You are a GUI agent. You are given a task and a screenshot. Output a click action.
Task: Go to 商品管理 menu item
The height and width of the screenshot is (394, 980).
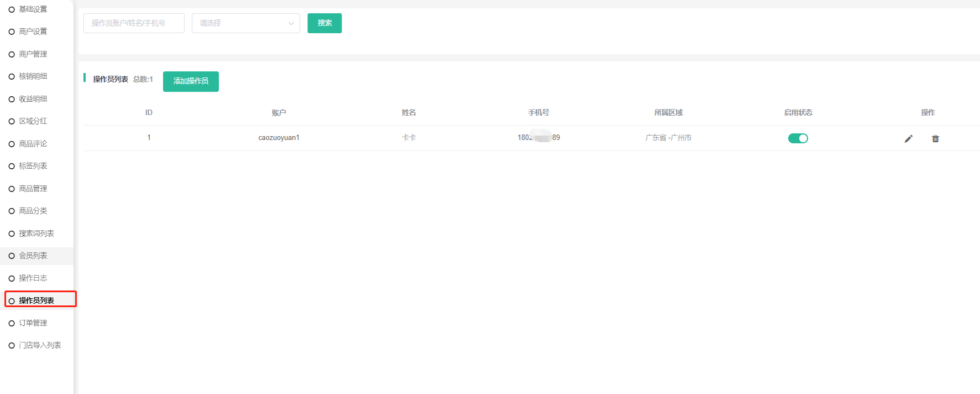pos(33,189)
